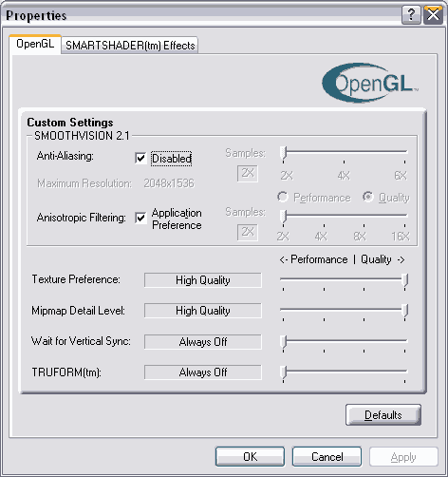Click the OpenGL logo image
Image resolution: width=448 pixels, height=477 pixels.
click(370, 83)
